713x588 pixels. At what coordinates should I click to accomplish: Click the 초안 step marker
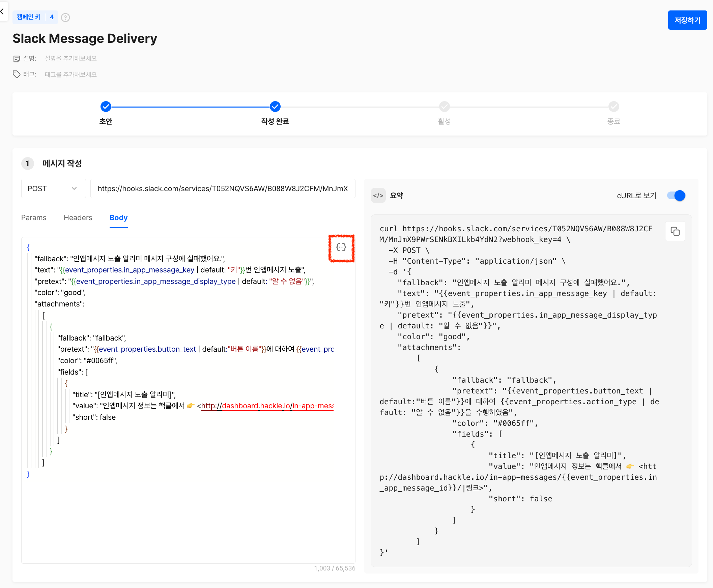tap(106, 107)
